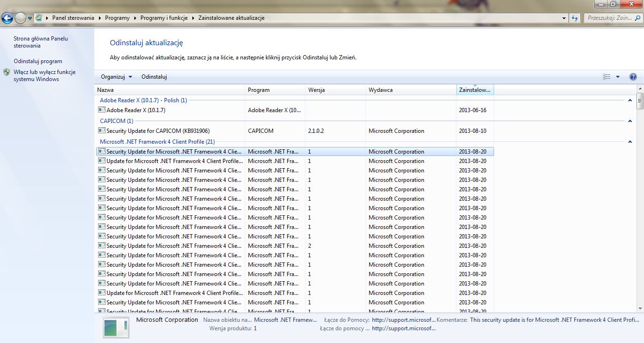
Task: Collapse the CAPICOM group using its chevron
Action: pyautogui.click(x=630, y=121)
